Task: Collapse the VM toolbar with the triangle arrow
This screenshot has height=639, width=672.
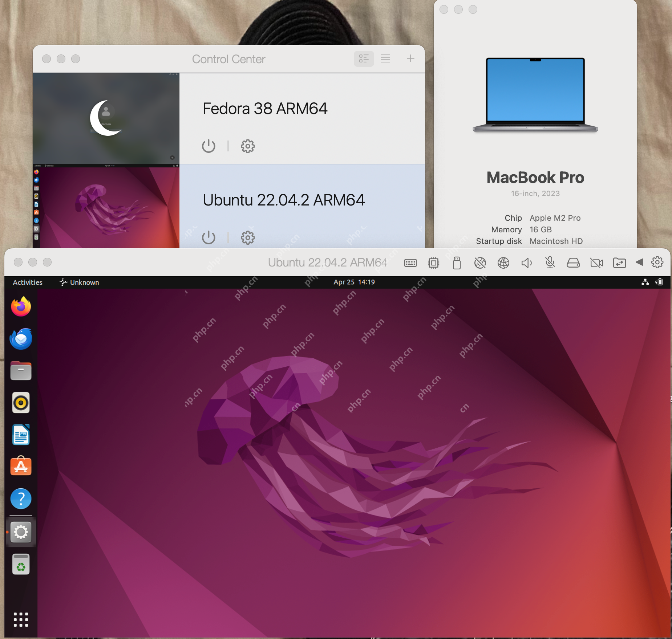Action: [640, 262]
